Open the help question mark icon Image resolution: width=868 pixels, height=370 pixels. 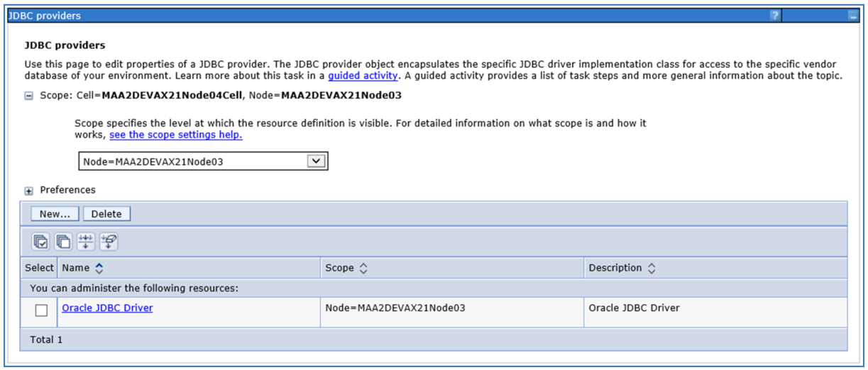click(x=775, y=16)
